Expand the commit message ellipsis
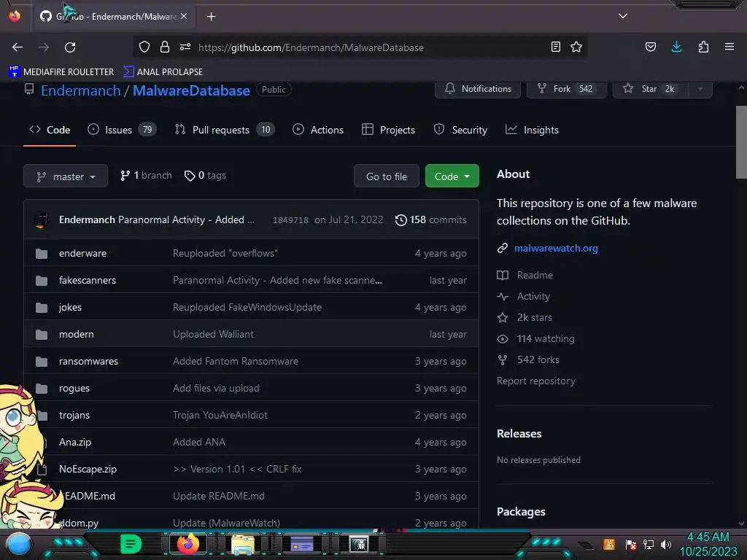The image size is (747, 560). pos(251,220)
